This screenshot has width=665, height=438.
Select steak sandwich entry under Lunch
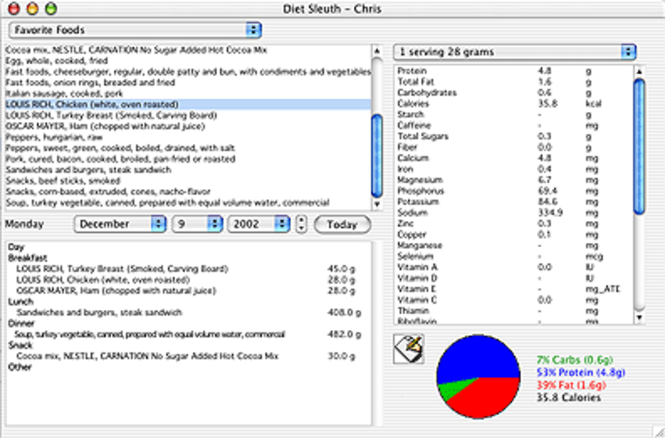pos(189,312)
